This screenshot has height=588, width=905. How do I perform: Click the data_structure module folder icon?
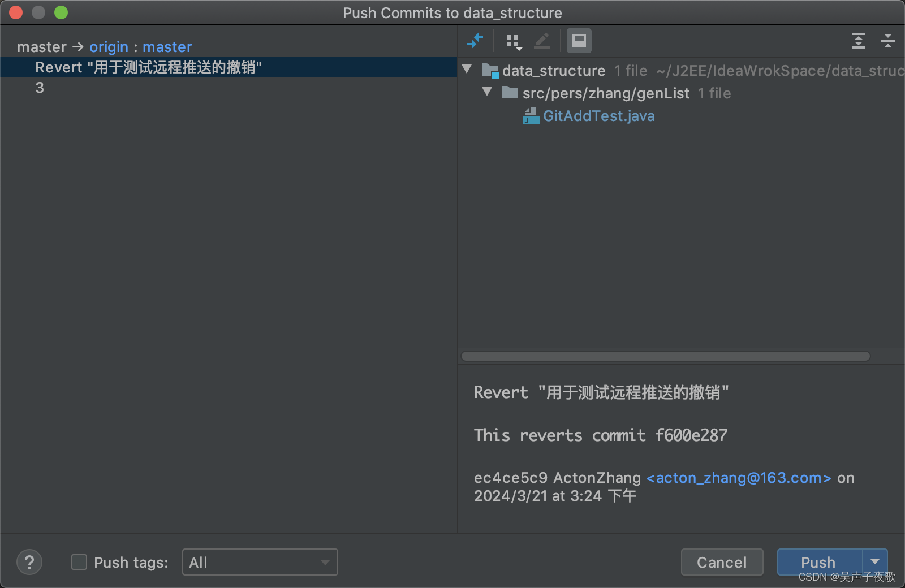click(490, 71)
